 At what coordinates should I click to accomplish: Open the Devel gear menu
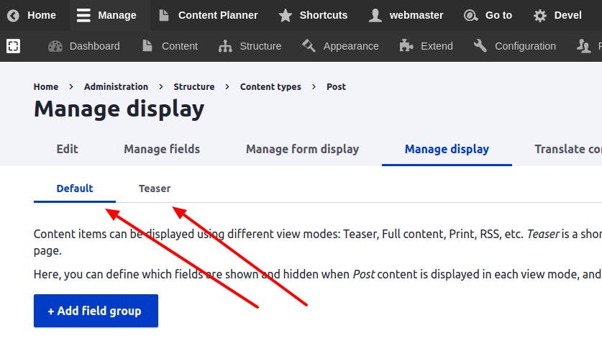(x=540, y=15)
